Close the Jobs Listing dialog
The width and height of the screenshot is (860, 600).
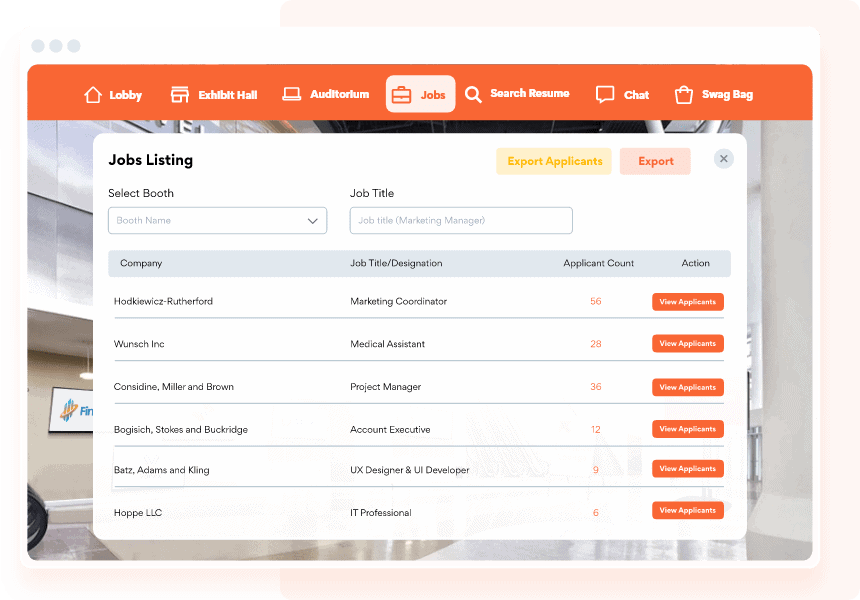tap(724, 159)
